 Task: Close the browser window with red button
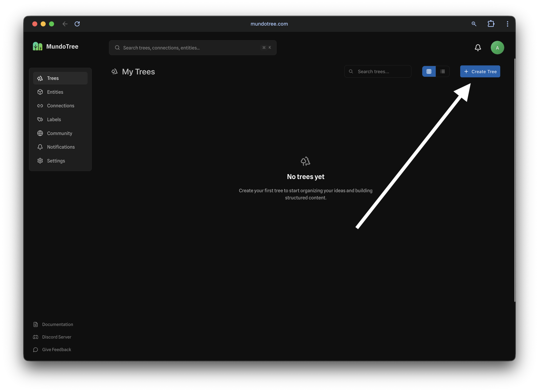pos(35,24)
